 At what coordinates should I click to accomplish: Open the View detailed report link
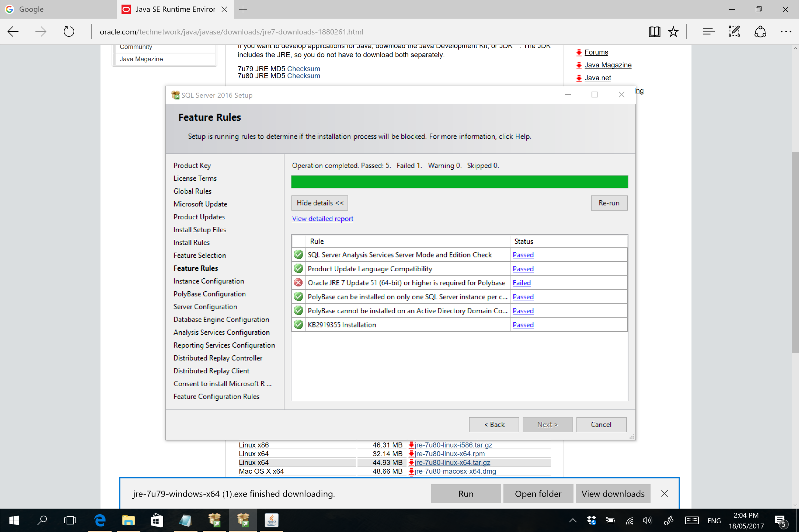pyautogui.click(x=322, y=218)
